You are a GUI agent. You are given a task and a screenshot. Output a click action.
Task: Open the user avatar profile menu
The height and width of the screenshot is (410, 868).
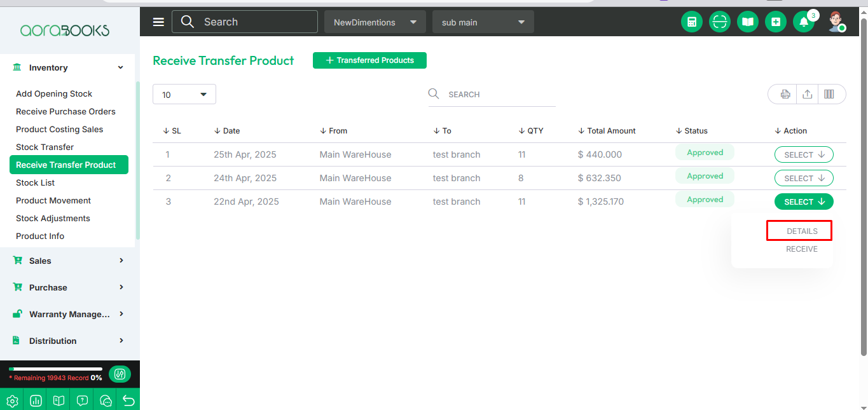click(x=836, y=22)
